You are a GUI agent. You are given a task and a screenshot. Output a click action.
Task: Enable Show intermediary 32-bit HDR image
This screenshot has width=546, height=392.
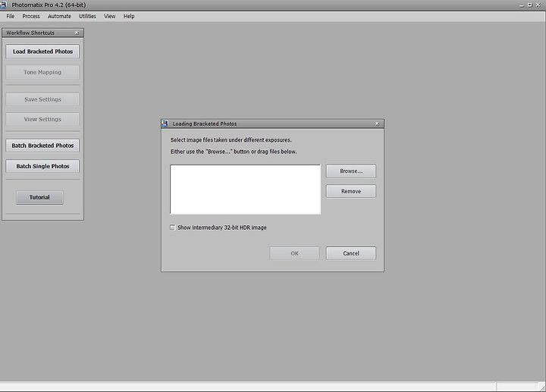[172, 227]
